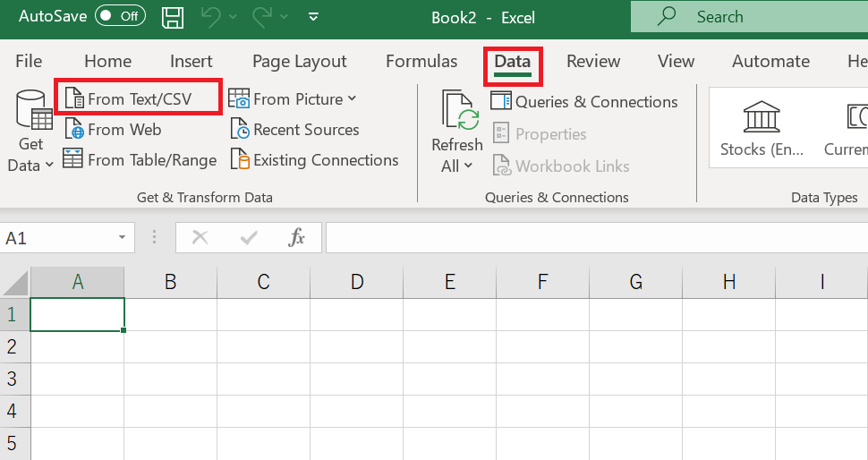Click the Save icon in title bar
The width and height of the screenshot is (868, 460).
coord(173,17)
